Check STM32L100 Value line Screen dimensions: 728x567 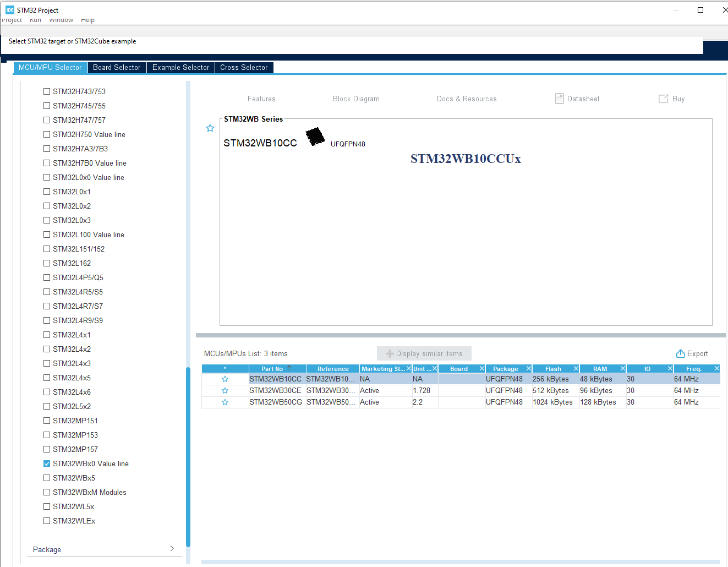[47, 235]
